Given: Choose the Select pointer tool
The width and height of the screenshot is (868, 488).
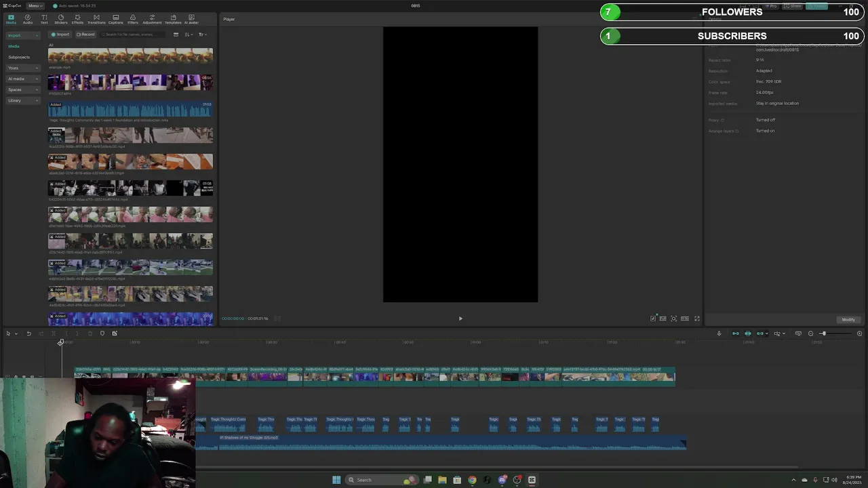Looking at the screenshot, I should (8, 333).
